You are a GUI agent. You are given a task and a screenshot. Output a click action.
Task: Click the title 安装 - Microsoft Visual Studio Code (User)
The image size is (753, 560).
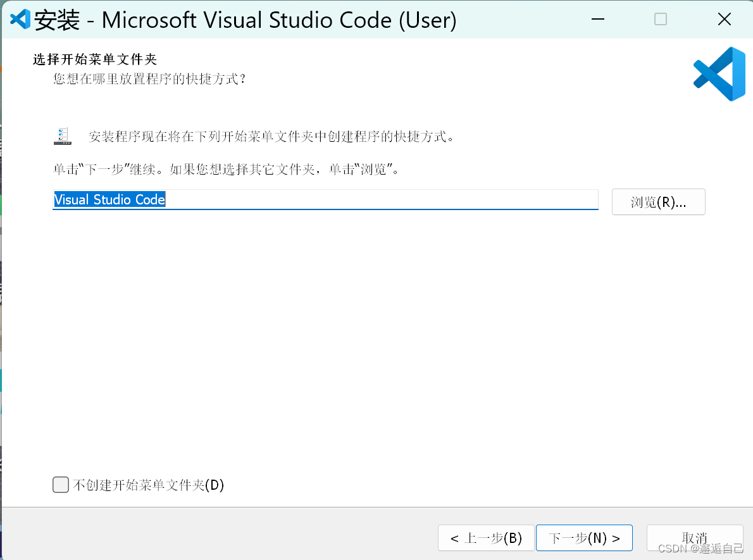click(x=246, y=20)
